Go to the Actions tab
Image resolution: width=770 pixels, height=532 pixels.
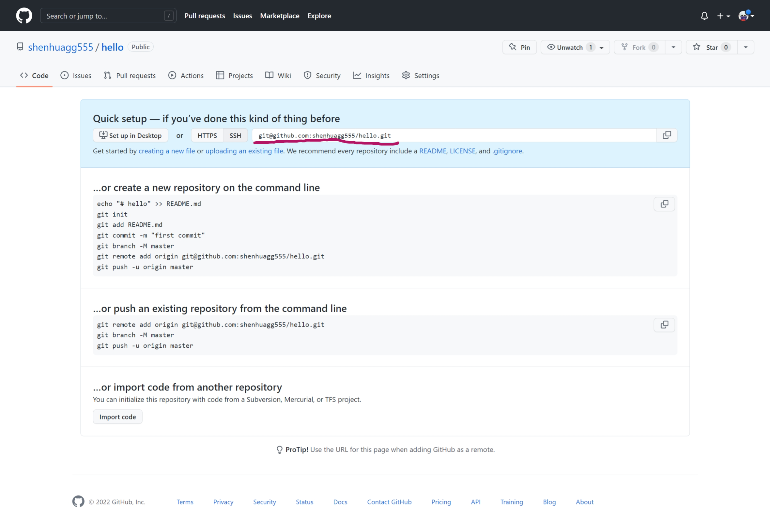pyautogui.click(x=186, y=75)
